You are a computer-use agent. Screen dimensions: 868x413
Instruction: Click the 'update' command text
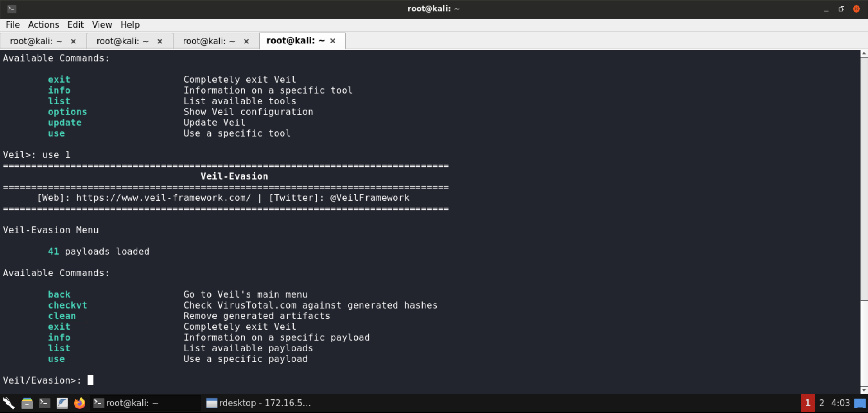[65, 123]
